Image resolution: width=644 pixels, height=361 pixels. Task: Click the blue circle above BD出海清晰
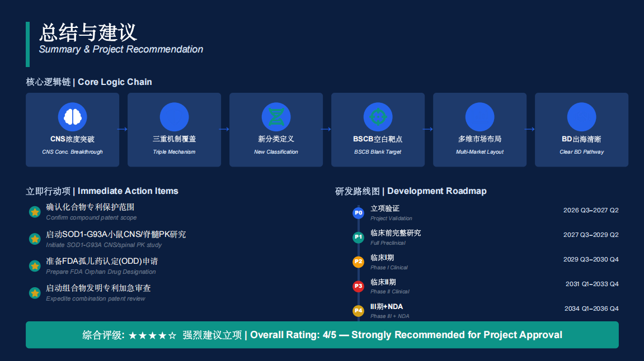coord(581,117)
